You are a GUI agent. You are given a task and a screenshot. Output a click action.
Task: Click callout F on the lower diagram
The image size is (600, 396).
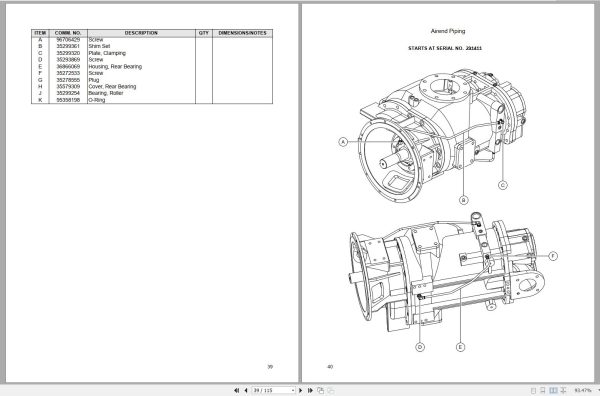(553, 256)
